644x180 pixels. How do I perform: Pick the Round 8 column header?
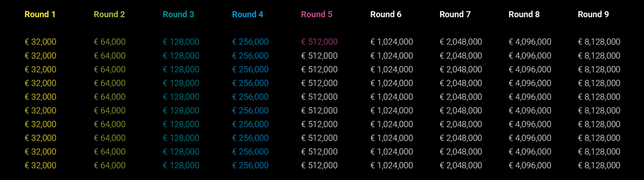pyautogui.click(x=524, y=14)
